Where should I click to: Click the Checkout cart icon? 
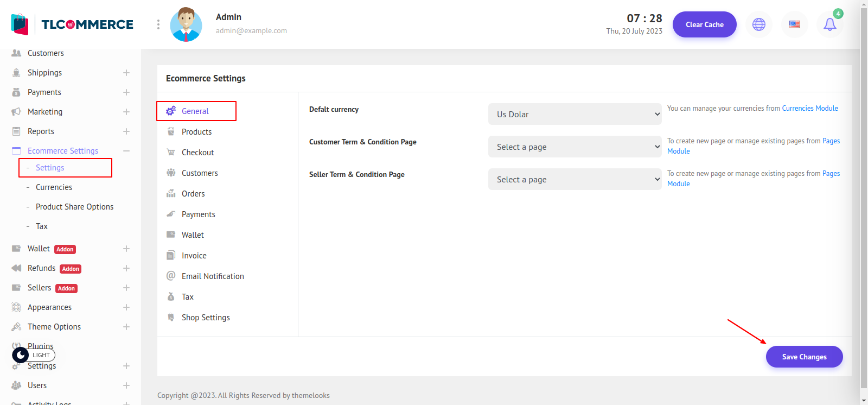(171, 152)
